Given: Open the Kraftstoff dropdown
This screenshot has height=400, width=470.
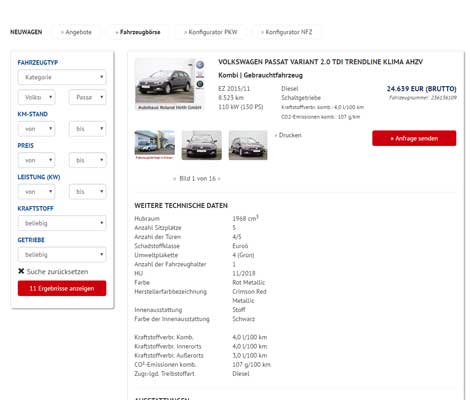Looking at the screenshot, I should [62, 223].
